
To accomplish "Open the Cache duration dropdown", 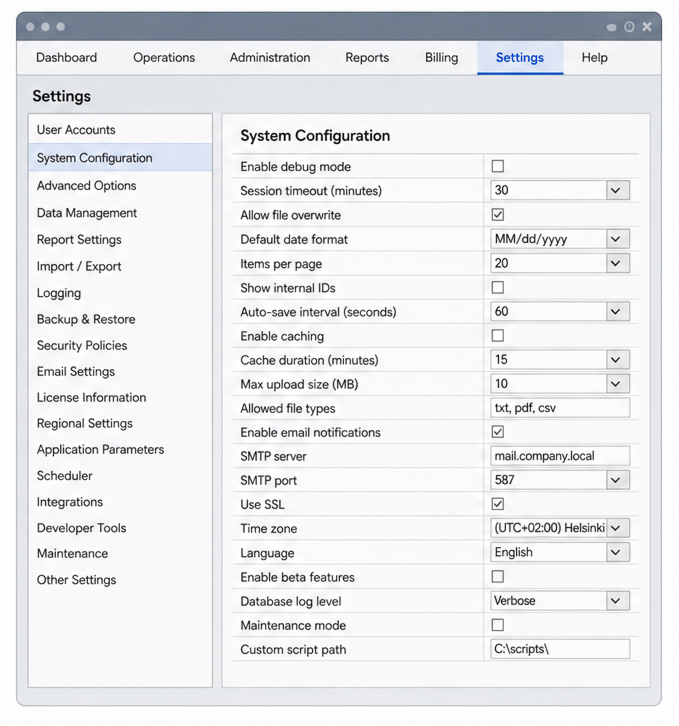I will 560,360.
